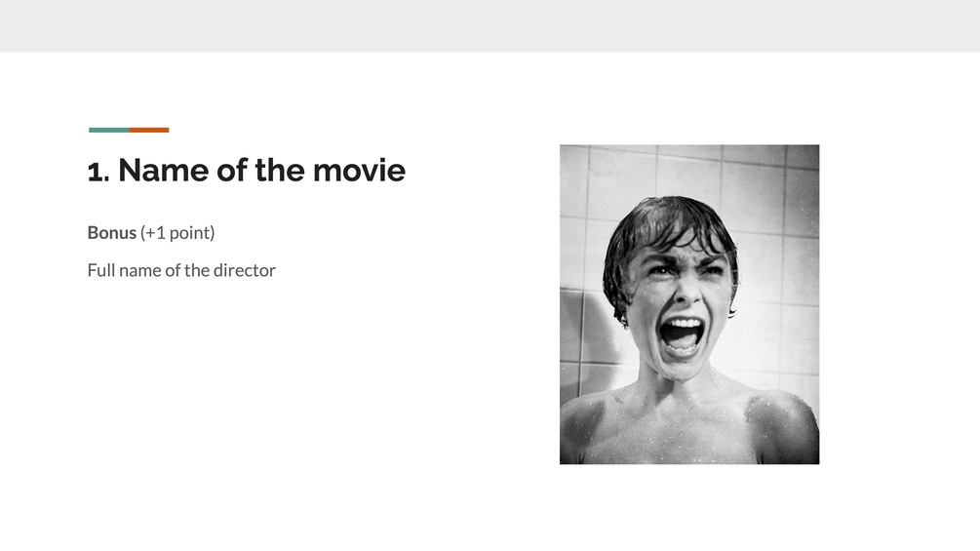
Task: Click the eyes of the person in the photo
Action: (x=683, y=274)
